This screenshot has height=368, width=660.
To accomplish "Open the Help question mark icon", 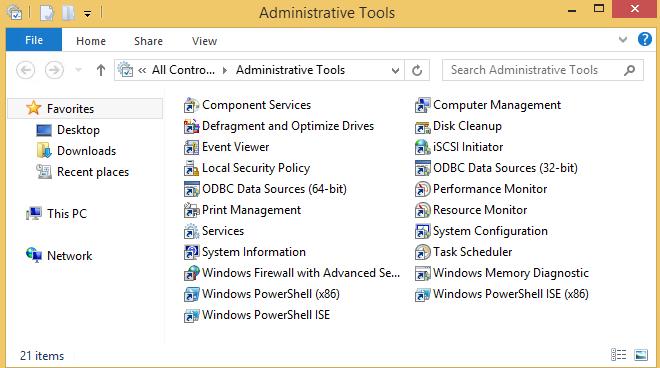I will [644, 40].
